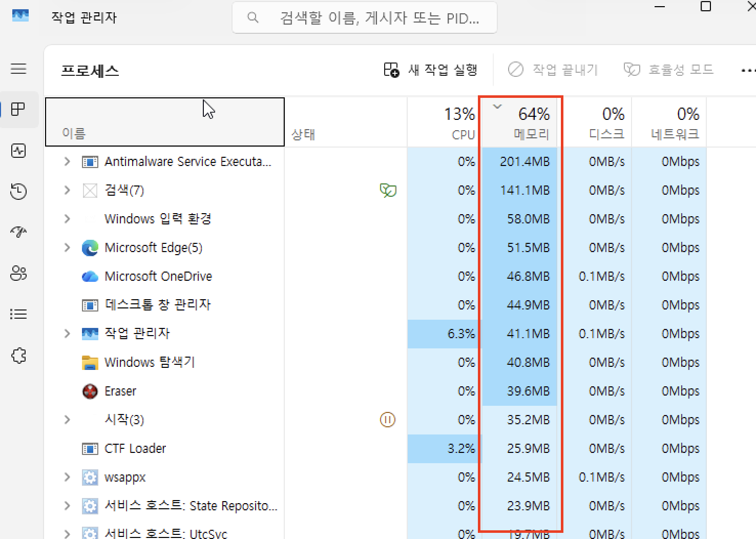Open the hamburger navigation menu
This screenshot has height=539, width=756.
[19, 68]
